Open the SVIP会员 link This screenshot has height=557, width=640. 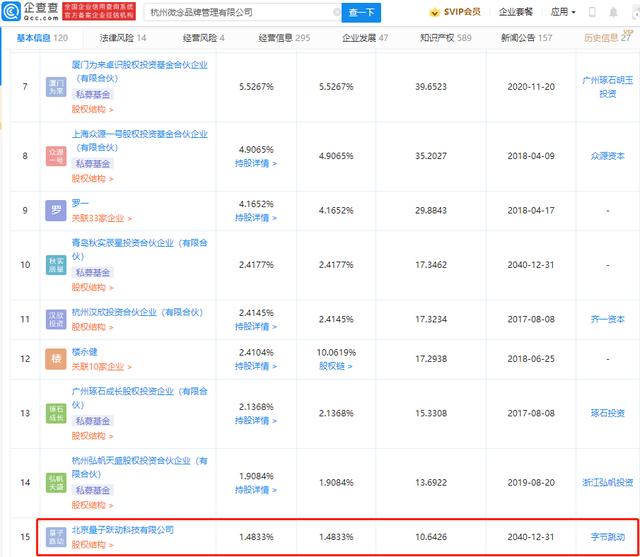[x=462, y=12]
